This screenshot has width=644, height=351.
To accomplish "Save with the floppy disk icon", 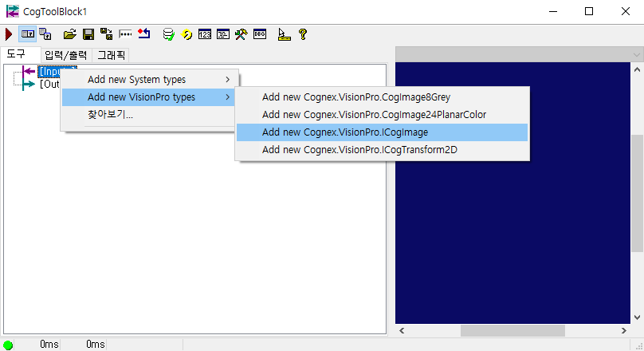I will [88, 34].
